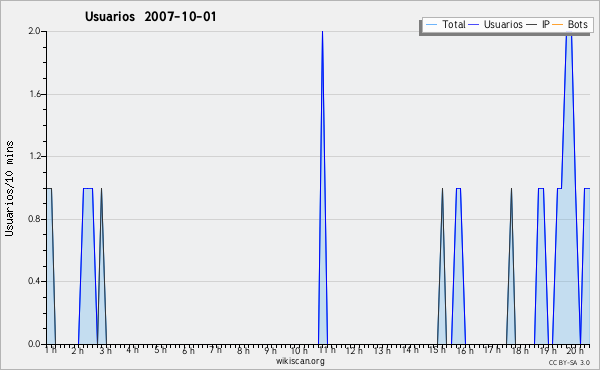Click the 0.4 y-axis value
The height and width of the screenshot is (370, 600).
point(34,281)
